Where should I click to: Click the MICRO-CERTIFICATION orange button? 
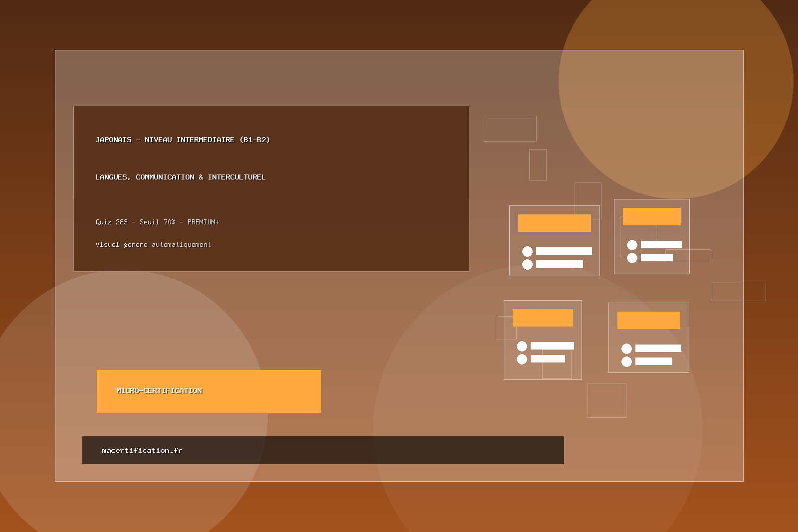208,391
